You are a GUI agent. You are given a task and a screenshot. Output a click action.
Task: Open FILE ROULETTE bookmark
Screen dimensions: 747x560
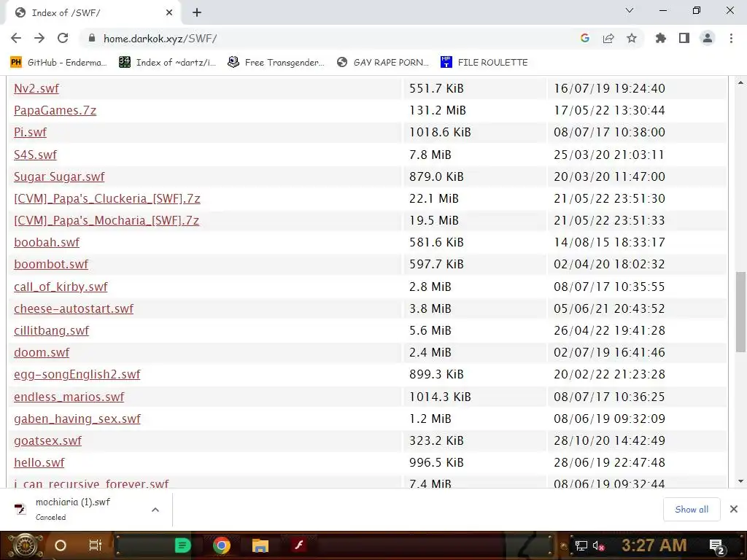coord(484,63)
